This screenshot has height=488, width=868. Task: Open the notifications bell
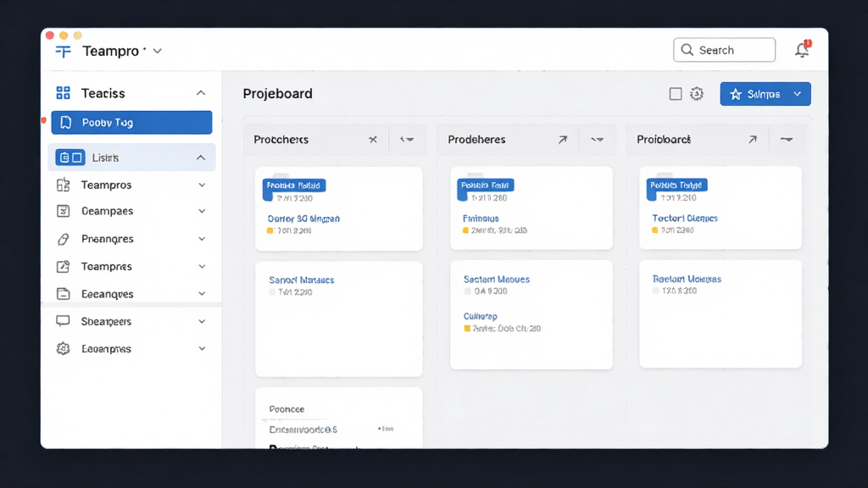click(802, 50)
